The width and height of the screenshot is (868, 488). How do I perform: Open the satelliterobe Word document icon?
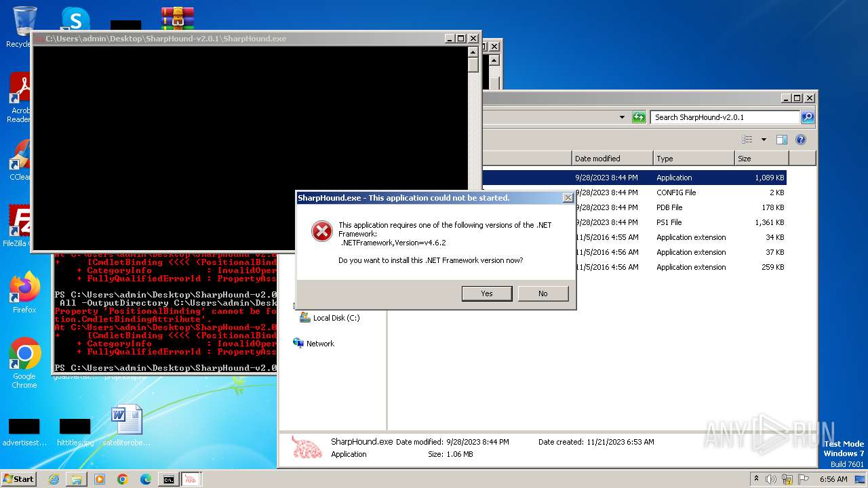pyautogui.click(x=126, y=426)
